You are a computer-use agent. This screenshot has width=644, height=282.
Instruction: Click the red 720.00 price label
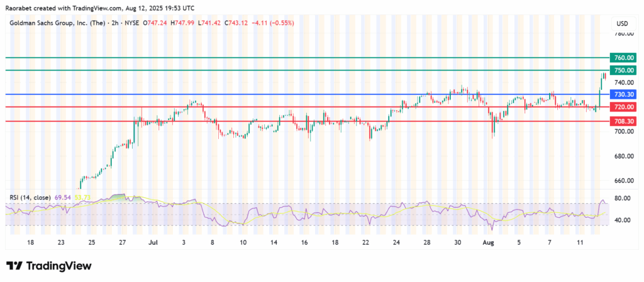(x=623, y=107)
